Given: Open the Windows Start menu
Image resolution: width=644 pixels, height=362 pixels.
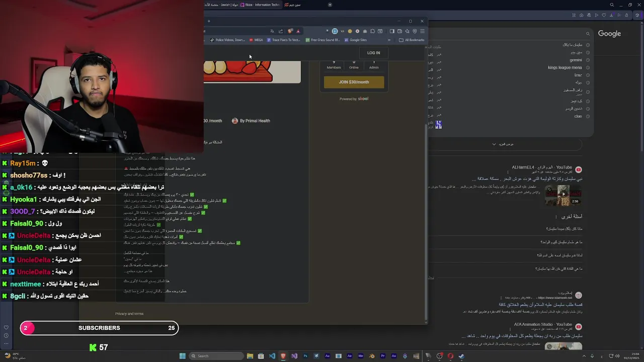Looking at the screenshot, I should [x=183, y=356].
